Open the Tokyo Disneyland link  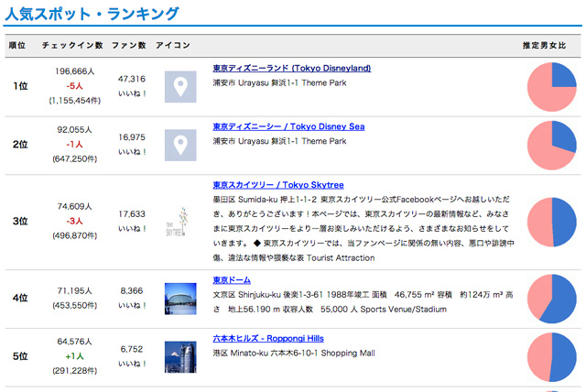[x=291, y=69]
